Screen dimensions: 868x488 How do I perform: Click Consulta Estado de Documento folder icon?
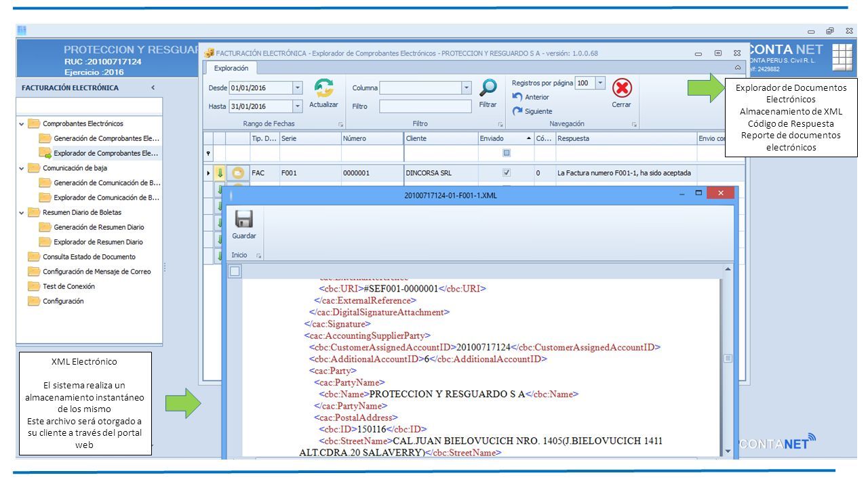pyautogui.click(x=33, y=257)
